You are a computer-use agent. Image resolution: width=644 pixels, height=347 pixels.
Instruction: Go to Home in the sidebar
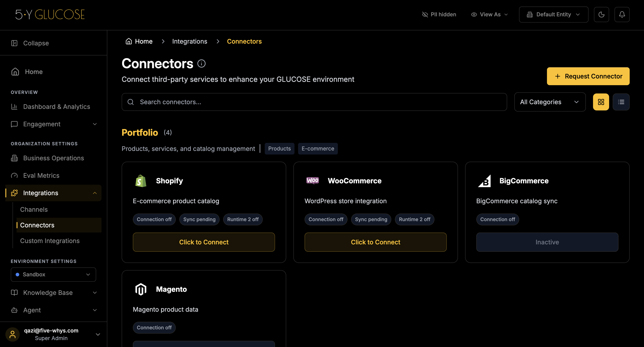(x=53, y=72)
